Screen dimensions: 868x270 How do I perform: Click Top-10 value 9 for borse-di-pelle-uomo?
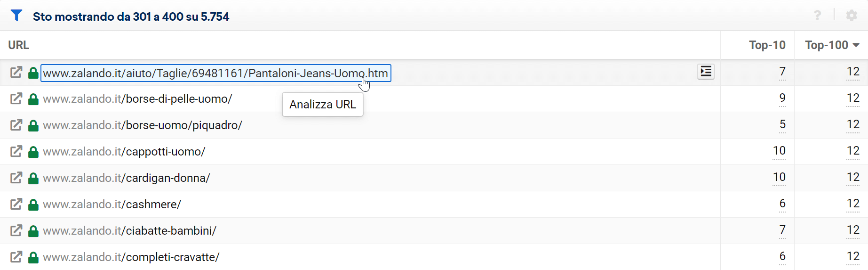pos(782,98)
